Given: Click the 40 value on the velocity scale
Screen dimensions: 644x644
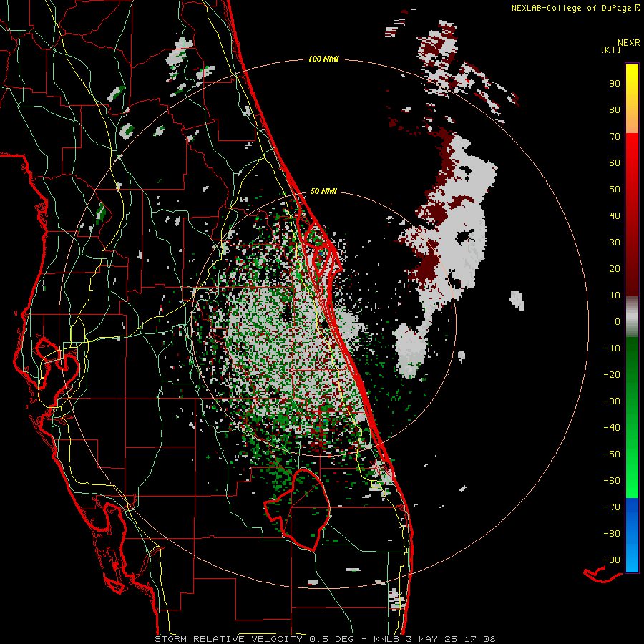Looking at the screenshot, I should (x=615, y=216).
